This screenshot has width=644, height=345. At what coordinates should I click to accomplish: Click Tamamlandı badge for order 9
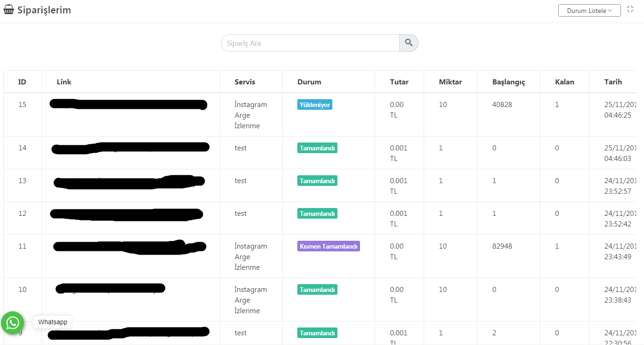click(x=317, y=333)
